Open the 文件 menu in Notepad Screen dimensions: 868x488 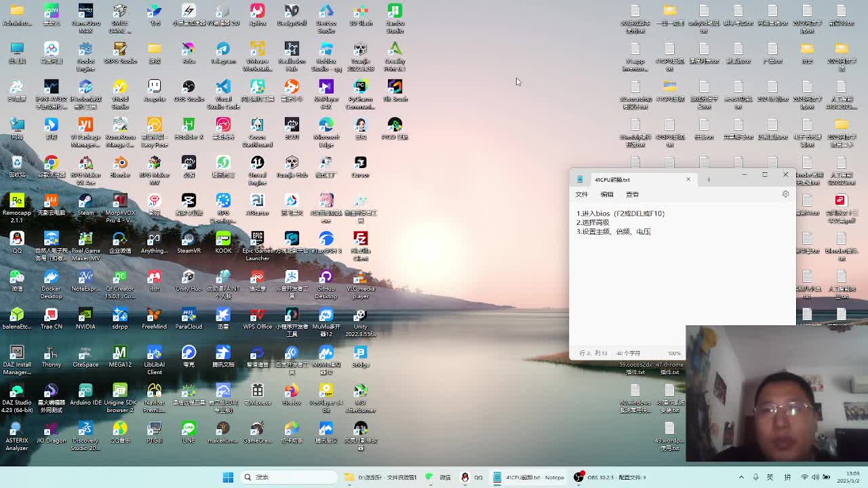point(582,195)
